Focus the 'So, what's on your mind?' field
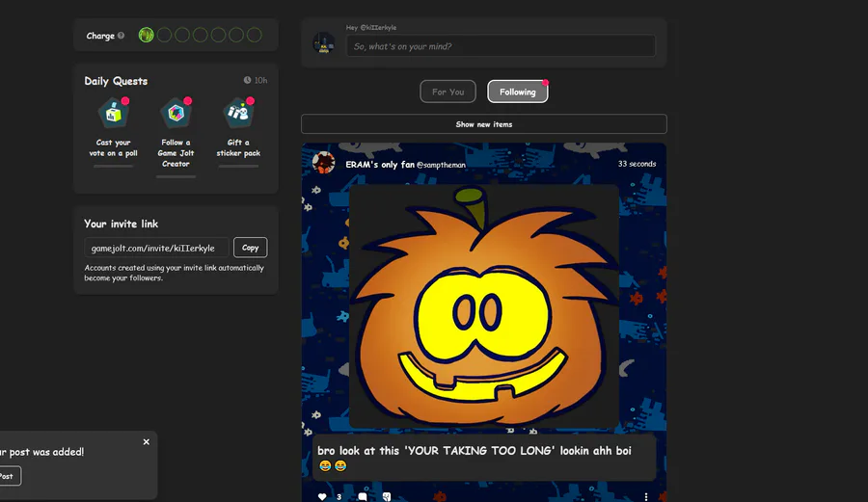The width and height of the screenshot is (868, 502). pyautogui.click(x=501, y=46)
